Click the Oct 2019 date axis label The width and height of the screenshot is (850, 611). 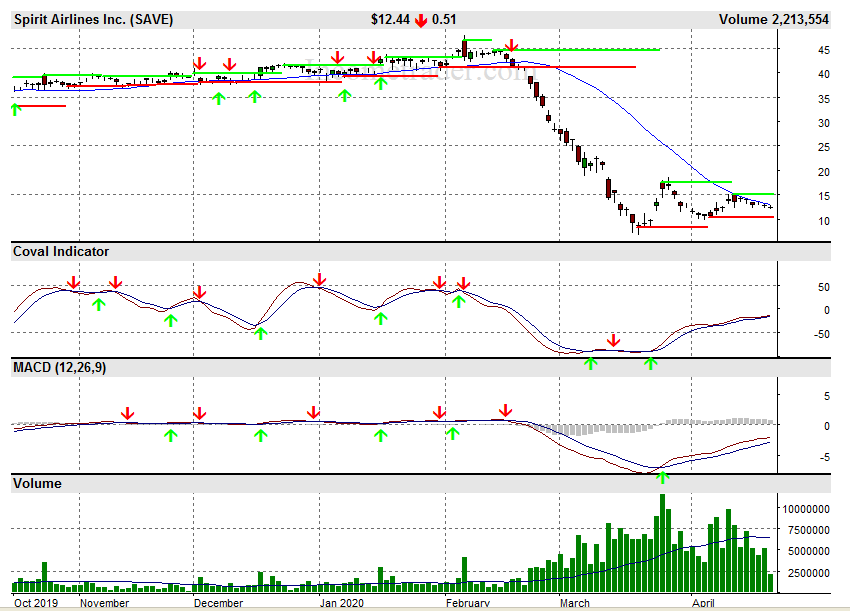(36, 603)
